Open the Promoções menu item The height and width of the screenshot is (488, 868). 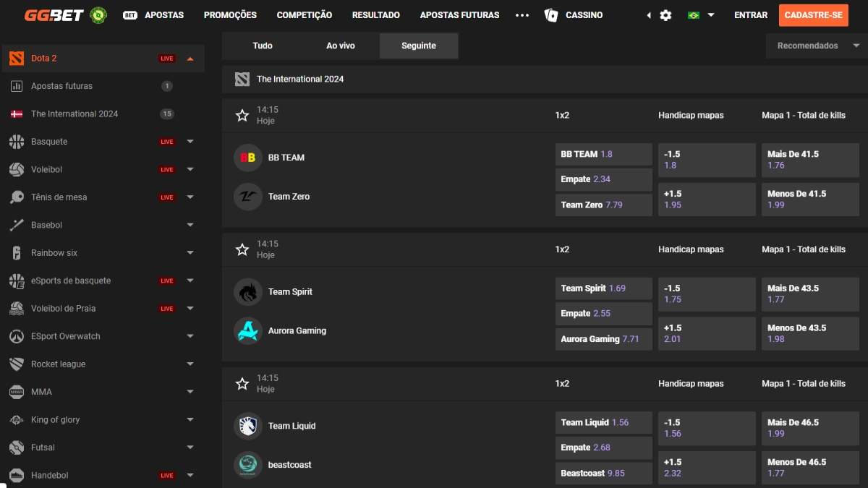coord(230,15)
